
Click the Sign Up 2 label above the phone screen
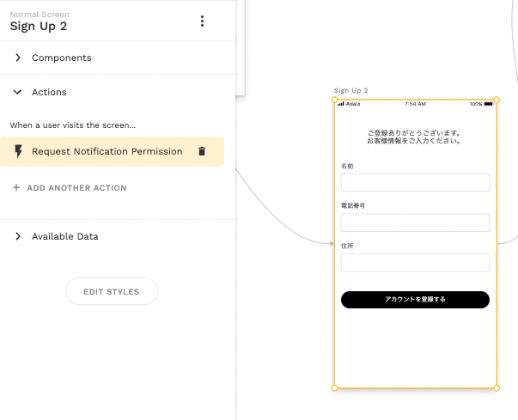[350, 90]
